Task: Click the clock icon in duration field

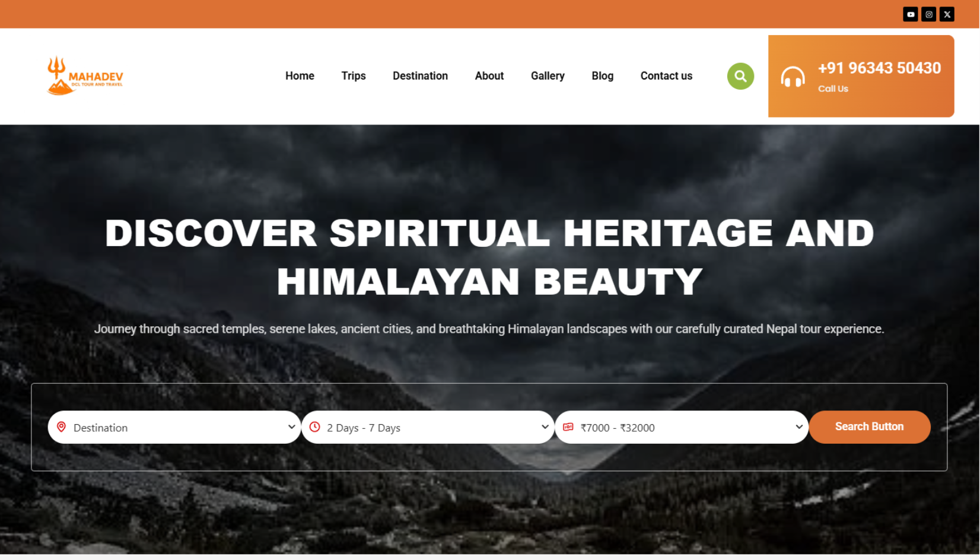Action: pyautogui.click(x=315, y=427)
